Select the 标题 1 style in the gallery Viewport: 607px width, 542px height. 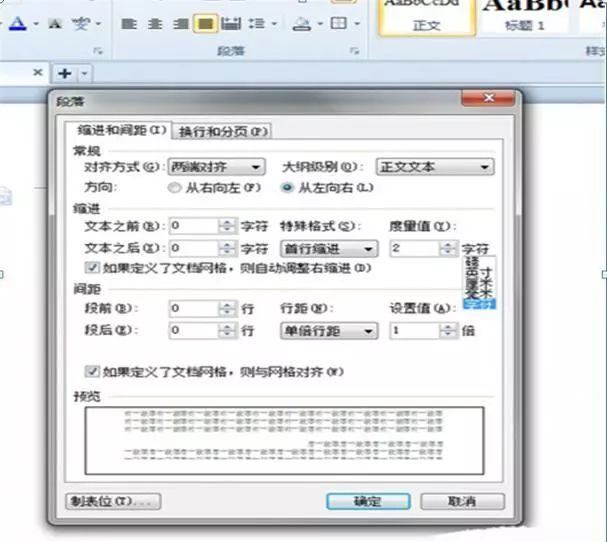coord(525,17)
